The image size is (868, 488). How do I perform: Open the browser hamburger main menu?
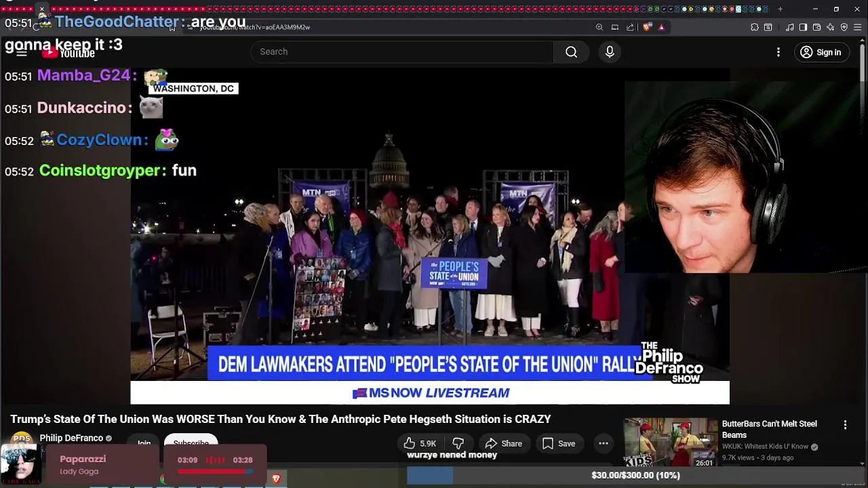(858, 27)
